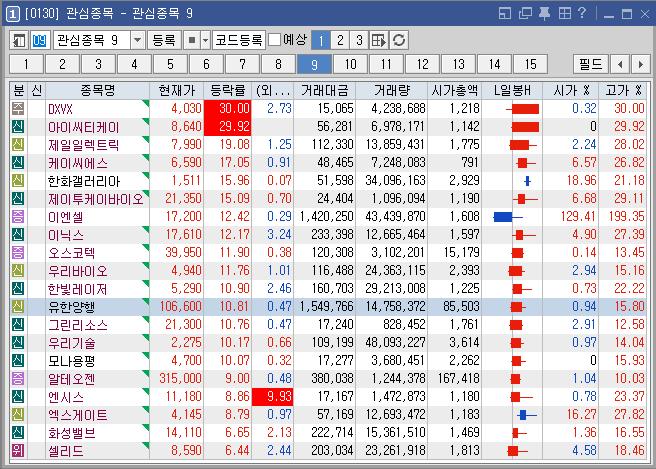Sort by the 현재가 column header
The image size is (656, 469).
[x=177, y=90]
